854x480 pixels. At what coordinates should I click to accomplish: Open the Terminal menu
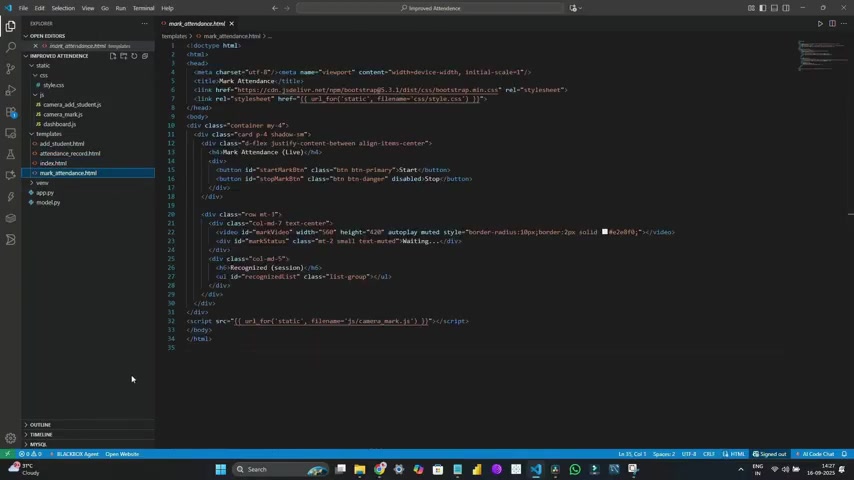pos(143,8)
